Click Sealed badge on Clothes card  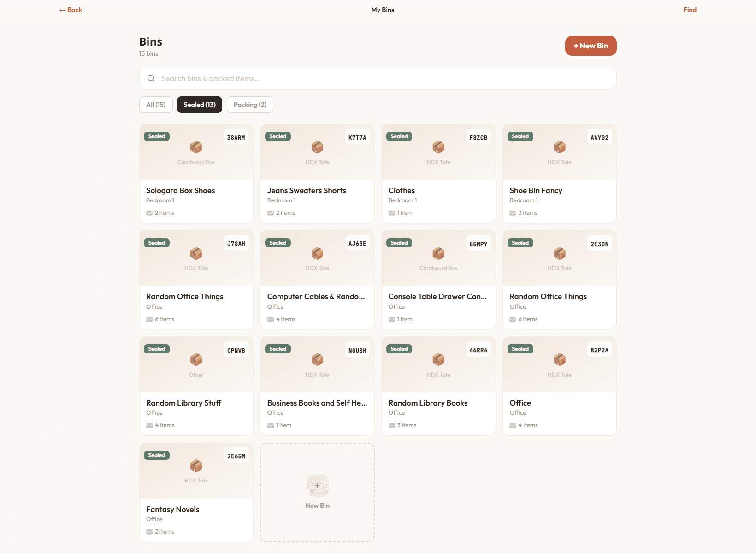coord(399,136)
